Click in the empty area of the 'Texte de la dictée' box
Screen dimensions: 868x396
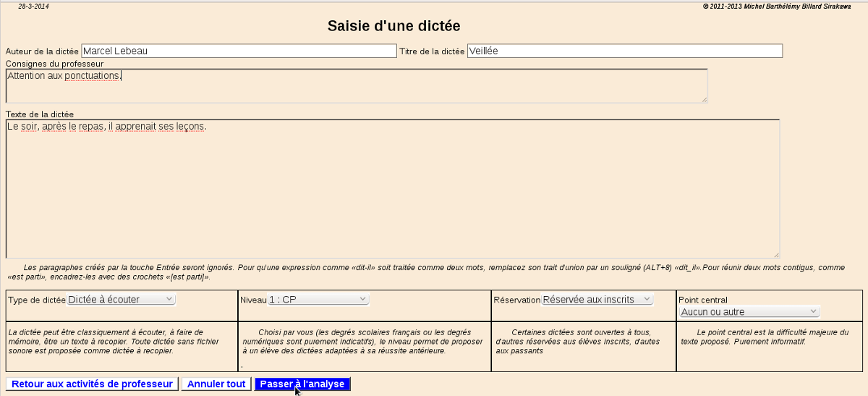pos(392,195)
